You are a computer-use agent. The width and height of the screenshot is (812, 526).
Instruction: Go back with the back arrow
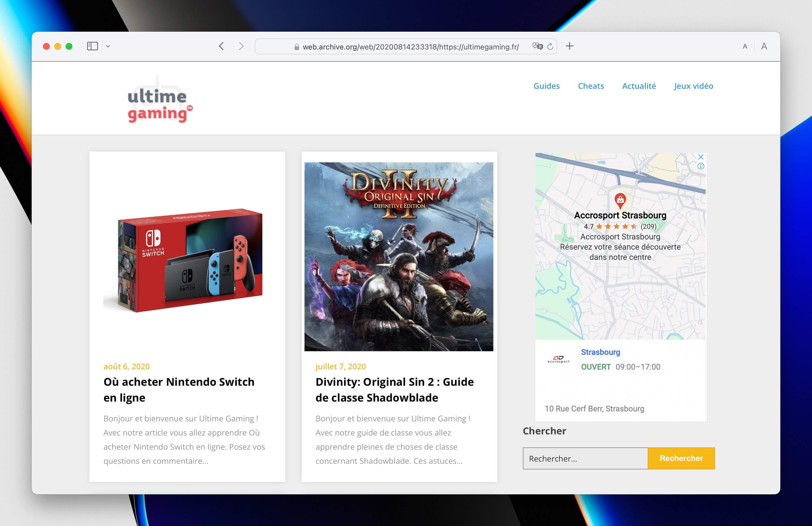point(221,46)
